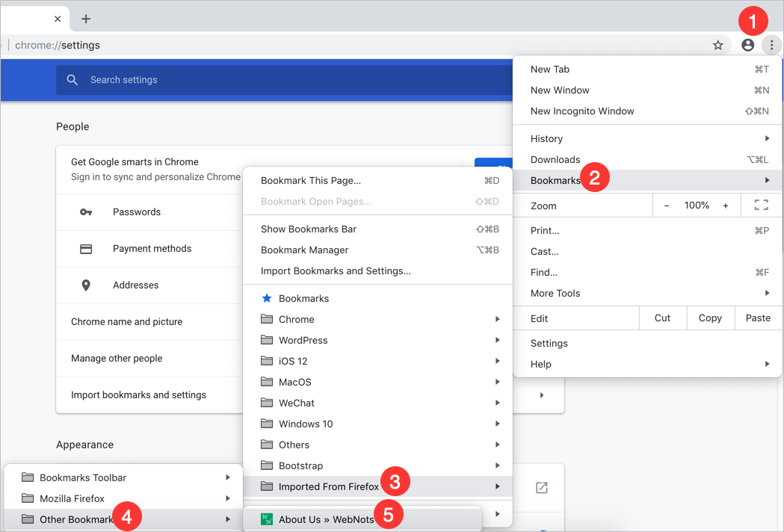Open a new tab with plus icon

(x=86, y=19)
